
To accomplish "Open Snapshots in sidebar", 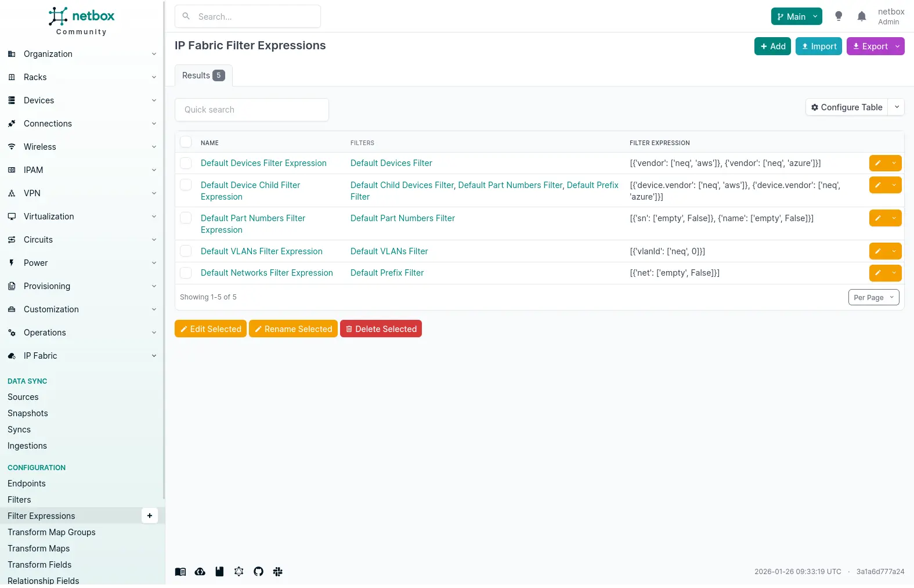I will click(28, 413).
